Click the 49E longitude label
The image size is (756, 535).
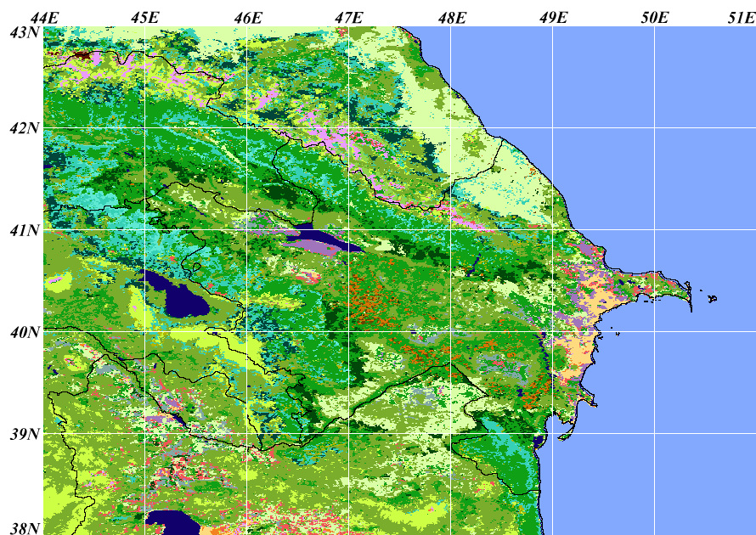point(553,18)
